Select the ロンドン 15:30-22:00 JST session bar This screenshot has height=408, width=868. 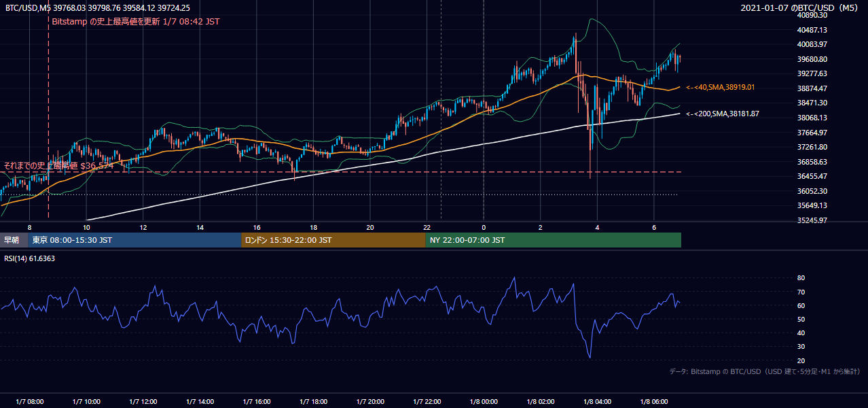tap(333, 240)
